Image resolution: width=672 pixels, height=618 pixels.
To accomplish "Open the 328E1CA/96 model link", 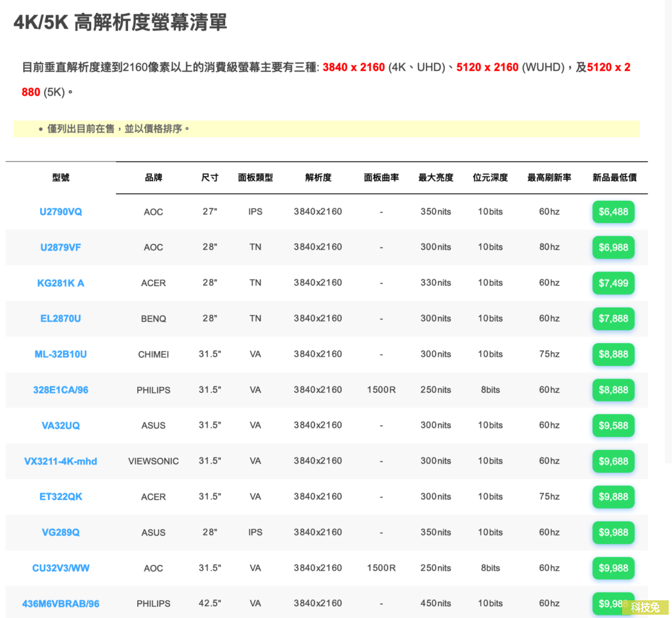I will [x=60, y=390].
